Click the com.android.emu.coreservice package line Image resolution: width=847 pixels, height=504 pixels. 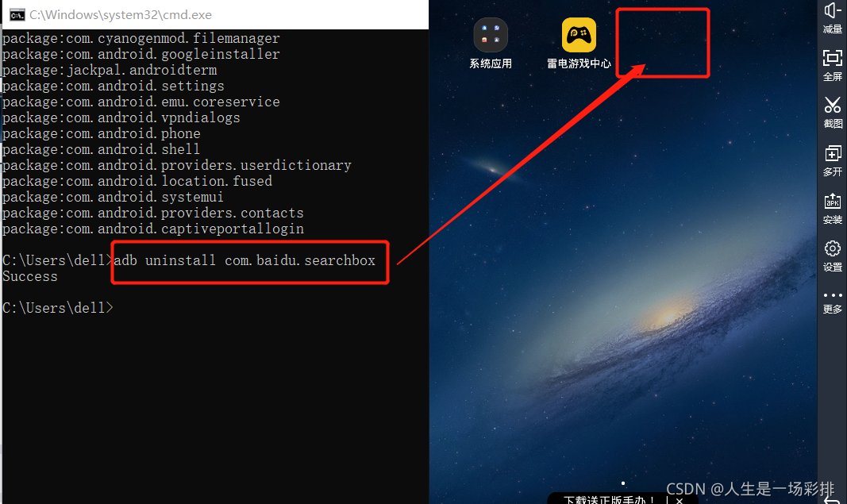pyautogui.click(x=141, y=102)
